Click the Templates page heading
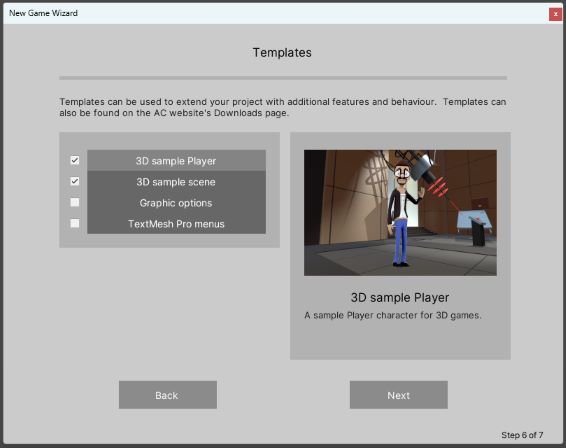 pyautogui.click(x=282, y=53)
